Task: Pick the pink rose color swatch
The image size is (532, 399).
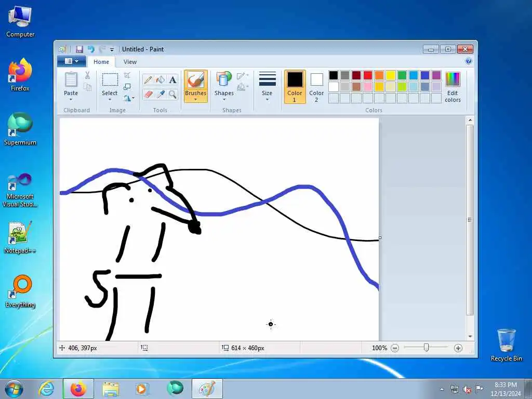Action: coord(367,87)
